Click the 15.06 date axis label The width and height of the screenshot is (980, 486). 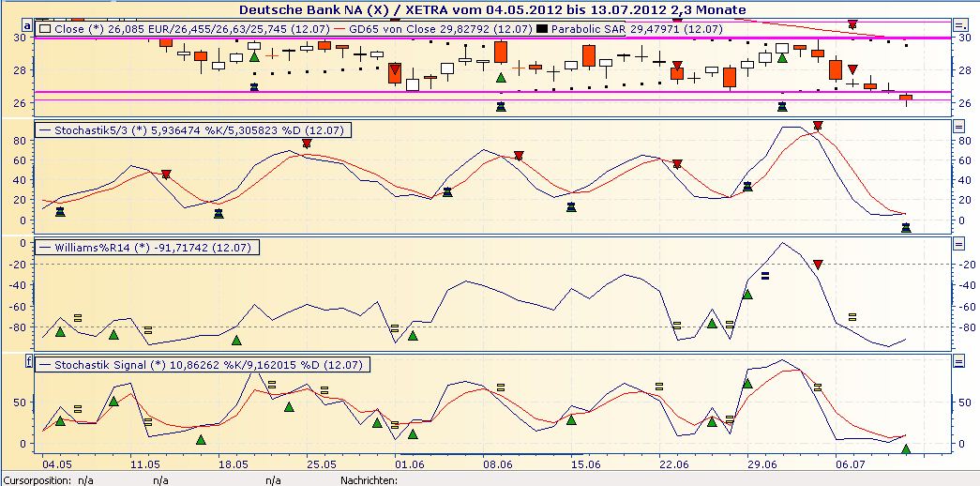pos(586,464)
